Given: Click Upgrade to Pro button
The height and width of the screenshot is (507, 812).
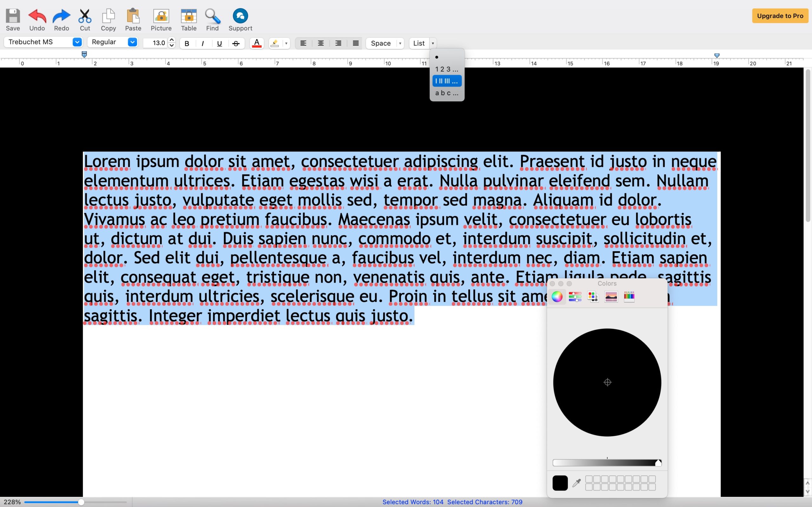Looking at the screenshot, I should coord(780,16).
